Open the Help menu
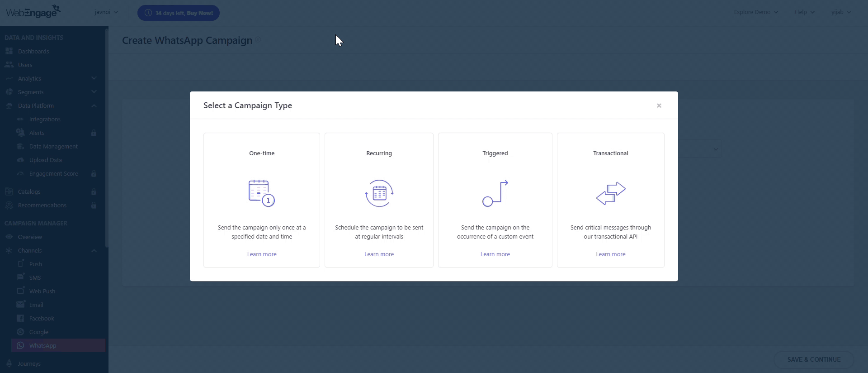The width and height of the screenshot is (868, 373). click(x=804, y=12)
